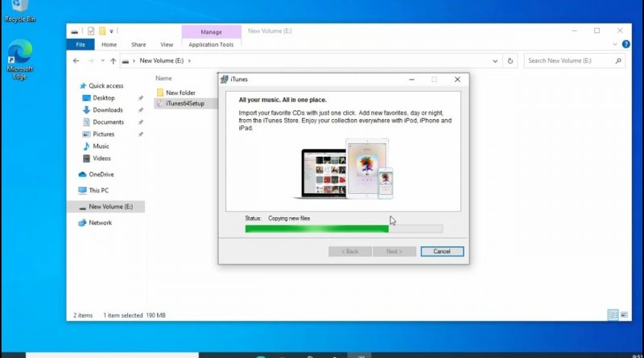644x358 pixels.
Task: Open the Customize Quick Access Toolbar arrow
Action: pyautogui.click(x=111, y=31)
